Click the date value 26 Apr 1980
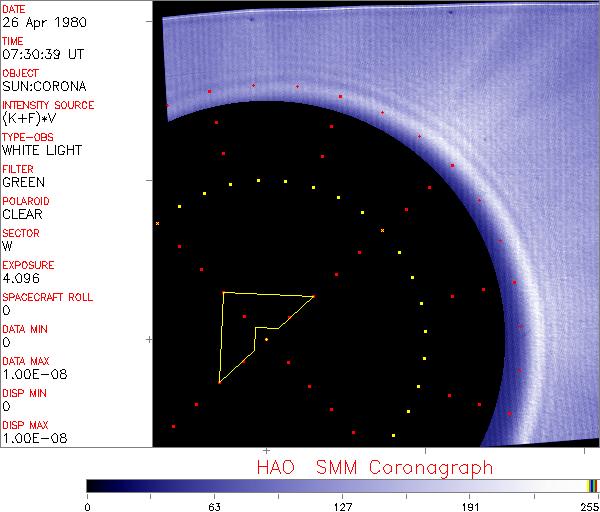 (x=35, y=22)
